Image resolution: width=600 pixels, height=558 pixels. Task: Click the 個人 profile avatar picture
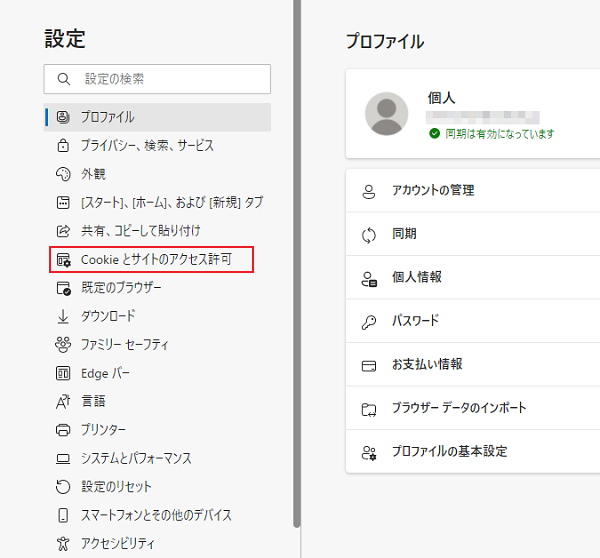tap(386, 114)
